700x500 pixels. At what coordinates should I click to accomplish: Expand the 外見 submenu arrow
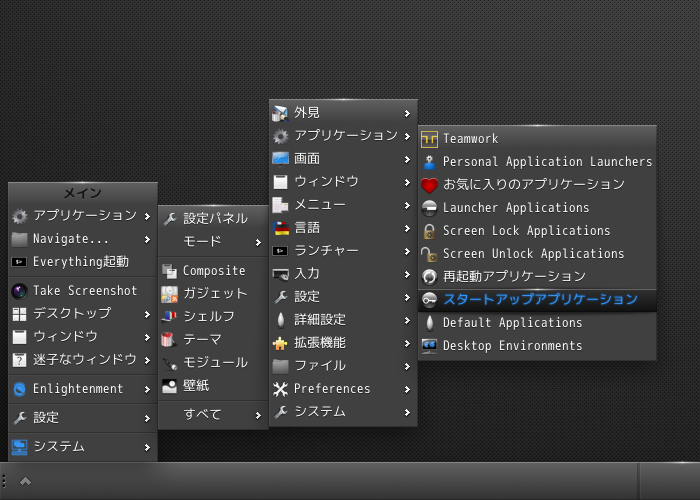click(407, 113)
